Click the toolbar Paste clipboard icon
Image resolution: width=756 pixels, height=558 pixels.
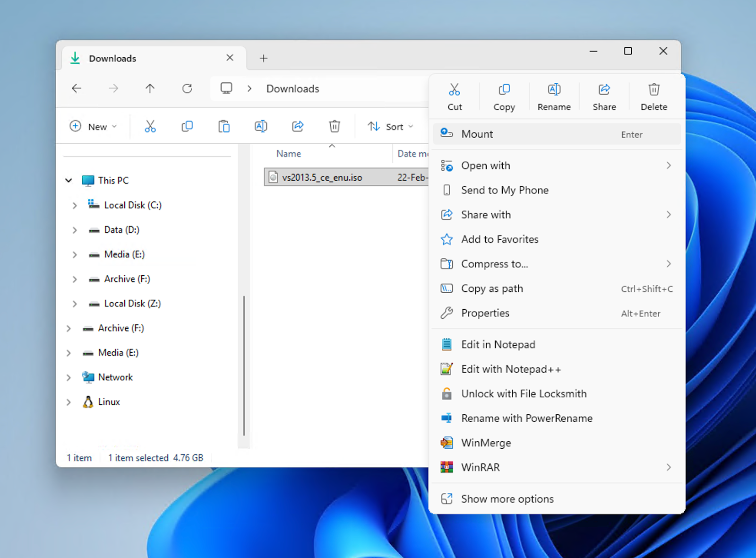point(224,126)
